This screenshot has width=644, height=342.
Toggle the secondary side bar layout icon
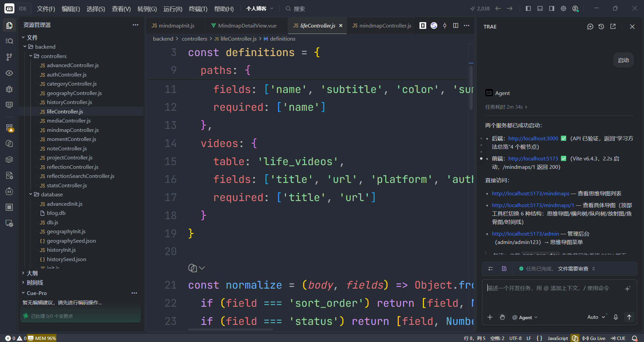click(x=552, y=8)
